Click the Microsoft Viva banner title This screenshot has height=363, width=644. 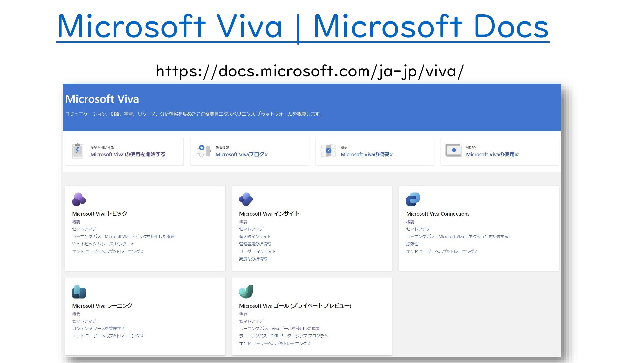pos(102,99)
